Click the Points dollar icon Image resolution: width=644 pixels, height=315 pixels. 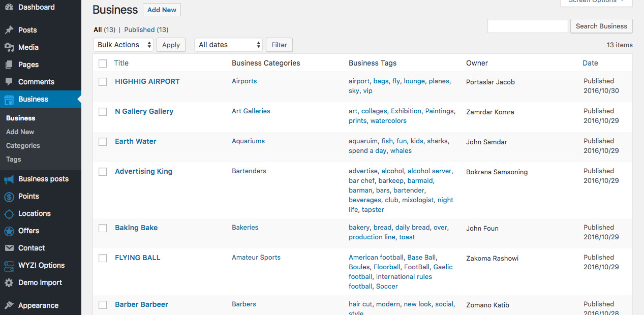click(9, 197)
